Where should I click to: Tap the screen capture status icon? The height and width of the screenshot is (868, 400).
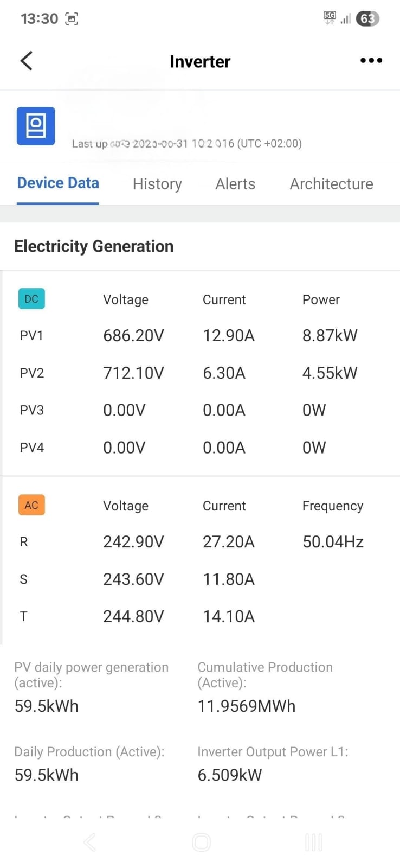point(72,19)
